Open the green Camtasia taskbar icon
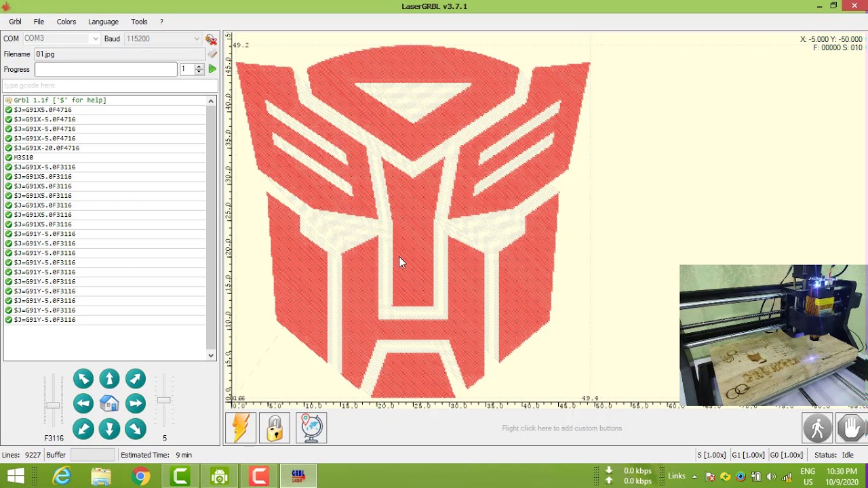This screenshot has height=488, width=868. tap(180, 476)
